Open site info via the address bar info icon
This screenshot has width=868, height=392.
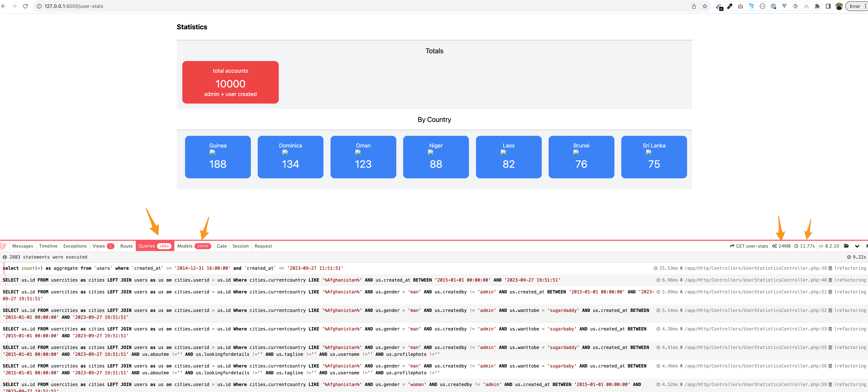tap(39, 6)
